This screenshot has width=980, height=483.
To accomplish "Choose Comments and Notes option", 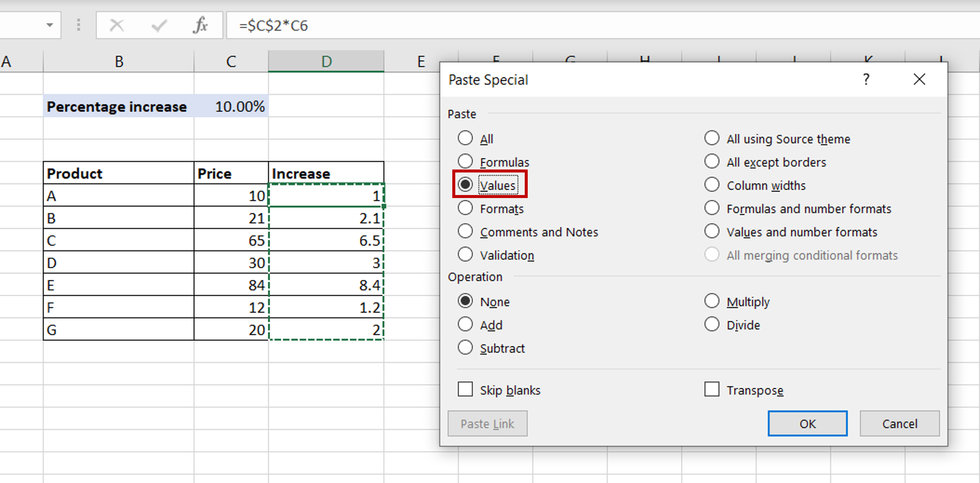I will pos(465,231).
